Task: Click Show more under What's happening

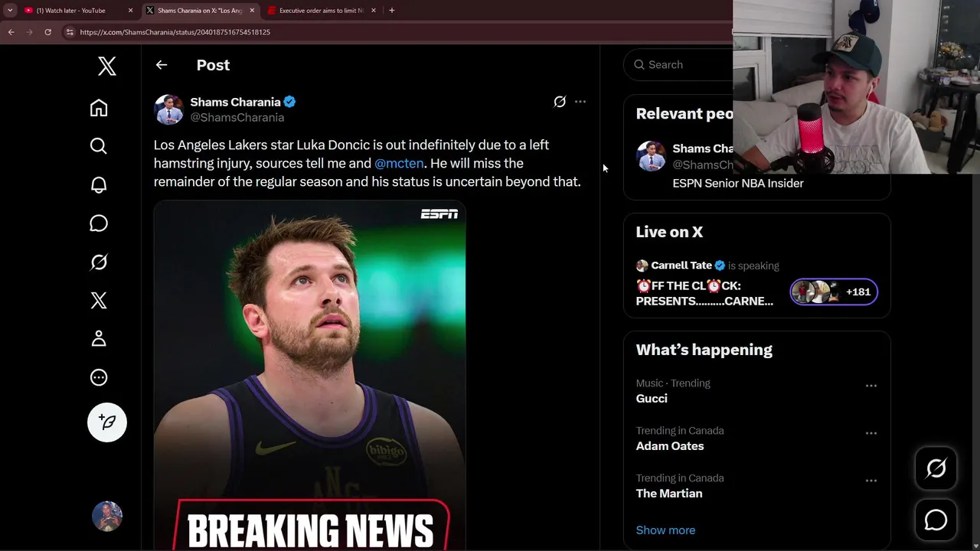Action: click(665, 530)
